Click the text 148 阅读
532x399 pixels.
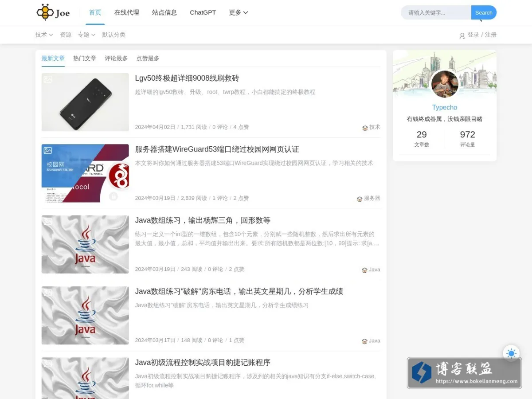pos(192,340)
